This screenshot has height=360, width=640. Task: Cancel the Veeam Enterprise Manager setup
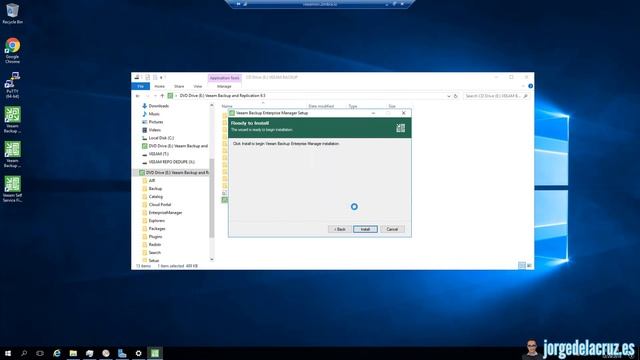pyautogui.click(x=392, y=229)
